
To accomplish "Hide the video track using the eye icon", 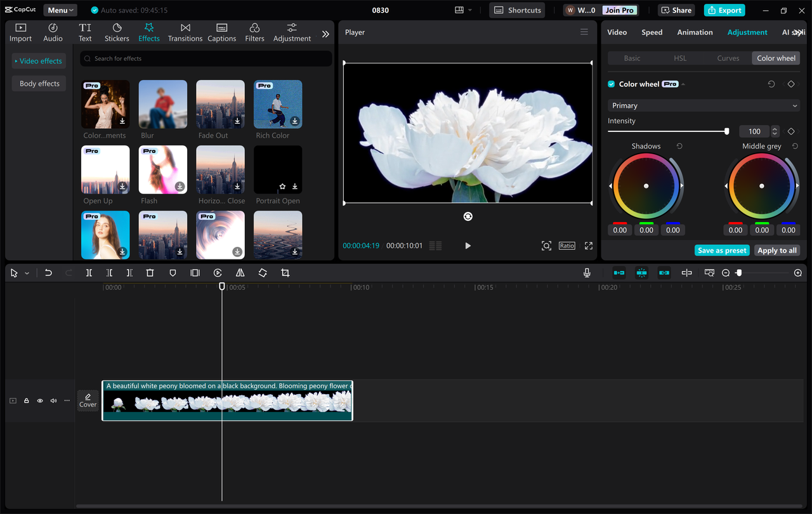I will click(x=39, y=400).
